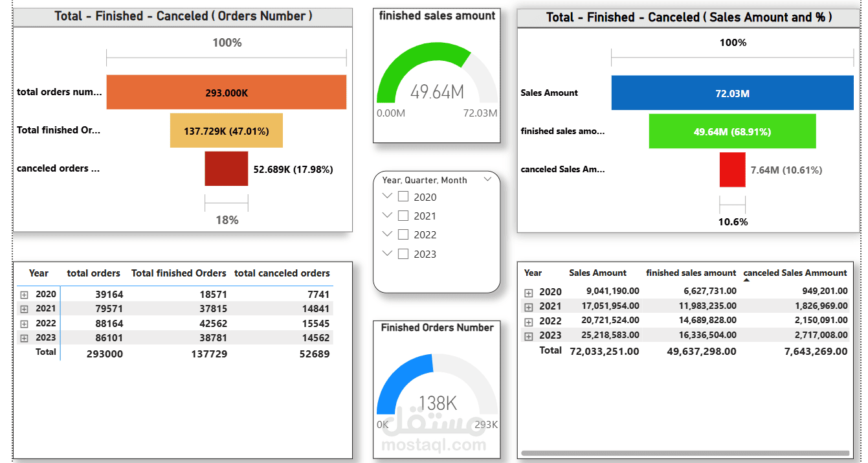Click the 7.64M (10.61%) data label
Viewport: 868px width, 463px height.
(x=786, y=170)
